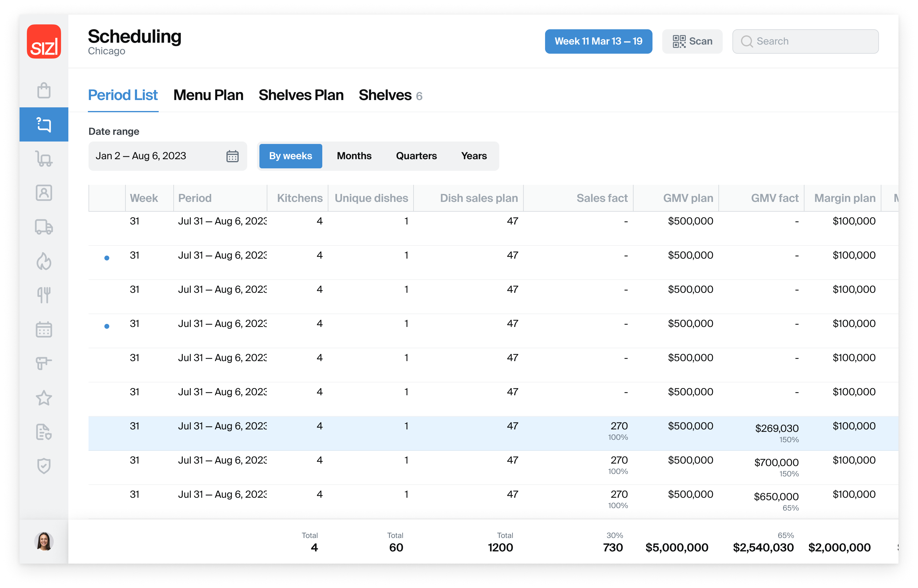Open the Shelves Plan tab
The height and width of the screenshot is (588, 918).
click(x=301, y=95)
